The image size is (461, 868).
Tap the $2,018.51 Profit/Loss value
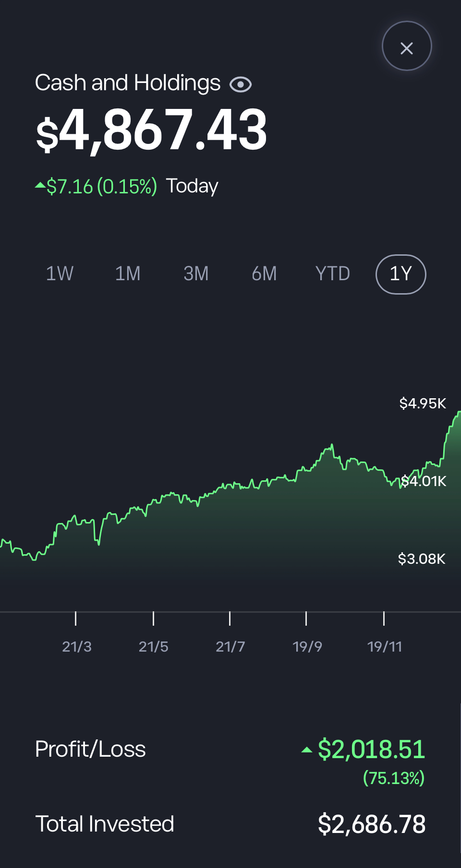pyautogui.click(x=371, y=749)
